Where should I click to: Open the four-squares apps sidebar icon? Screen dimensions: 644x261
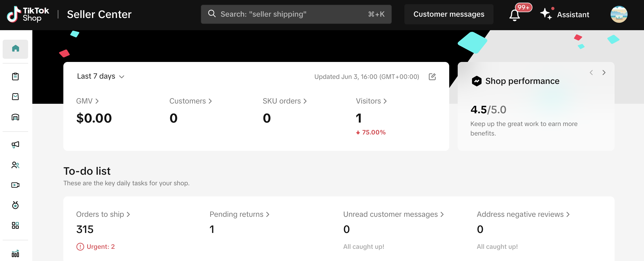[15, 225]
